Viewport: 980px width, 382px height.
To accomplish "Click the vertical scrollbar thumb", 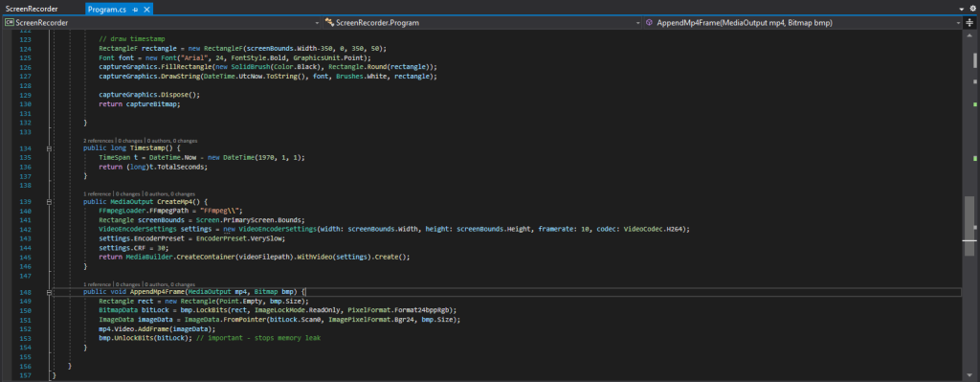I will coord(969,226).
